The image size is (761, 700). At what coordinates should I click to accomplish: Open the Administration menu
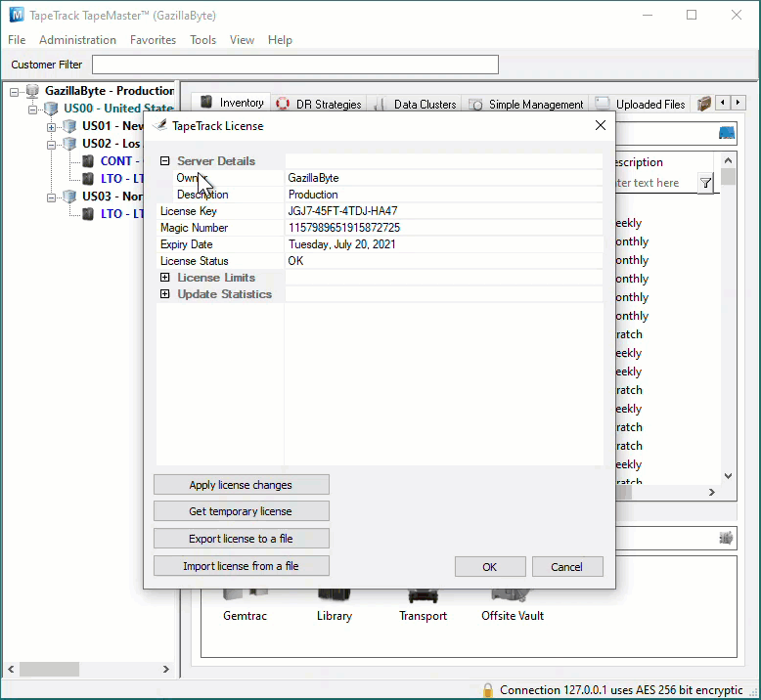point(77,40)
